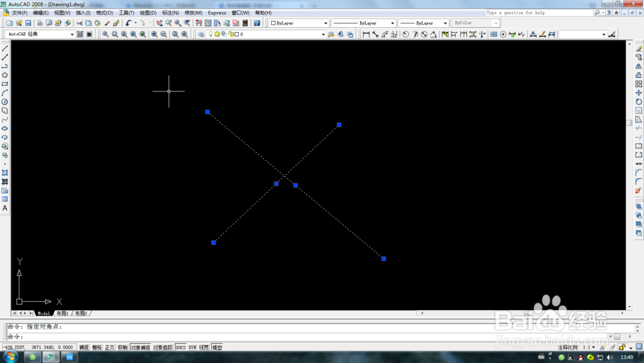The width and height of the screenshot is (644, 363).
Task: Select the Mirror tool in right toolbar
Action: (639, 66)
